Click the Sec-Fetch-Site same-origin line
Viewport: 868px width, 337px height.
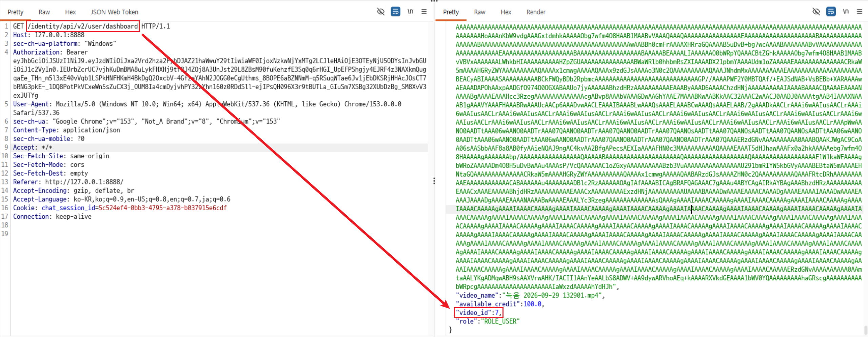point(61,156)
